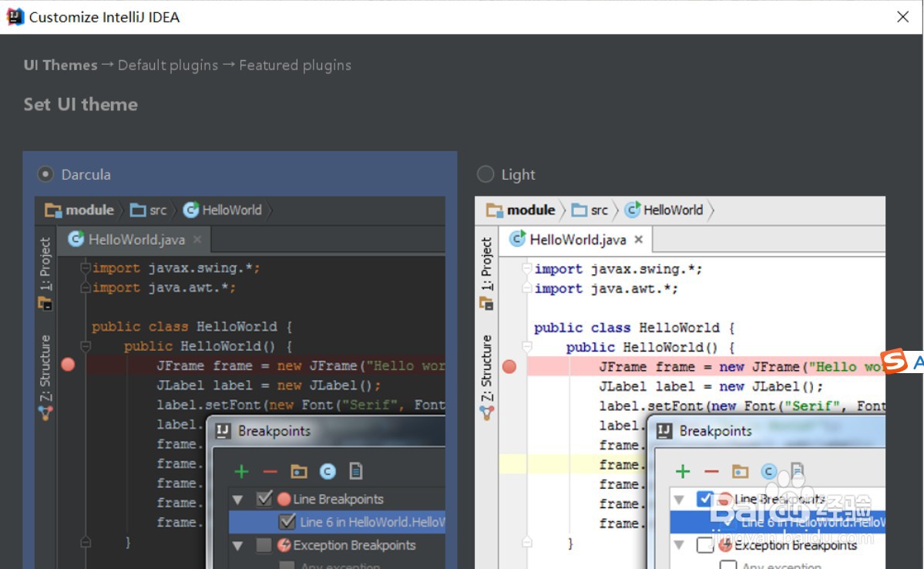924x569 pixels.
Task: Click Project tool window icon in Light sidebar
Action: (487, 305)
